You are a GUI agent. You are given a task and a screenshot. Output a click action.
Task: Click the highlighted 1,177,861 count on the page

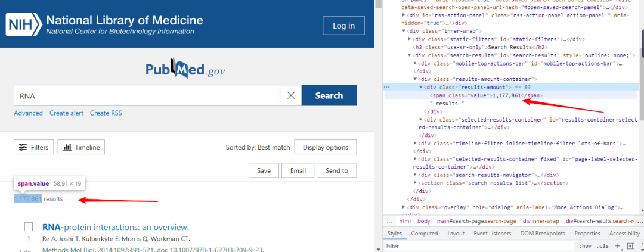click(28, 199)
